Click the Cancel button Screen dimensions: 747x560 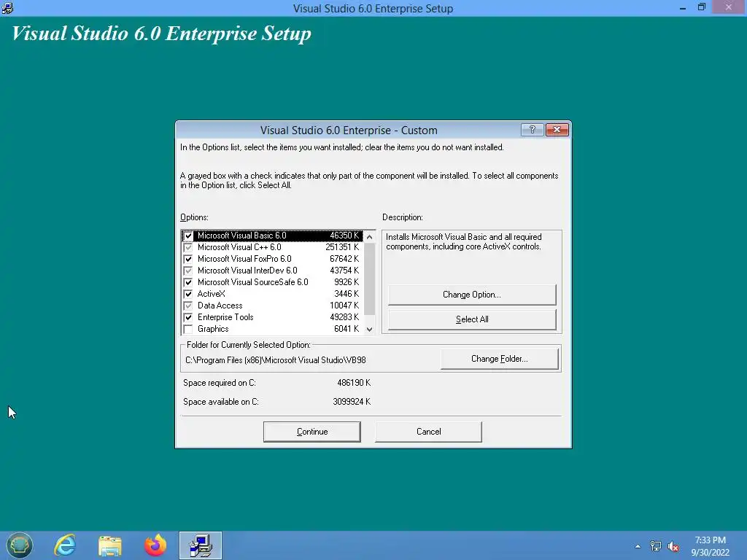[428, 432]
